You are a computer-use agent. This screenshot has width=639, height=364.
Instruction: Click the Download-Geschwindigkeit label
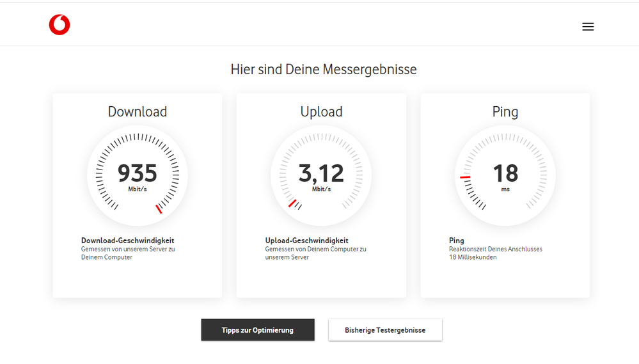point(127,241)
